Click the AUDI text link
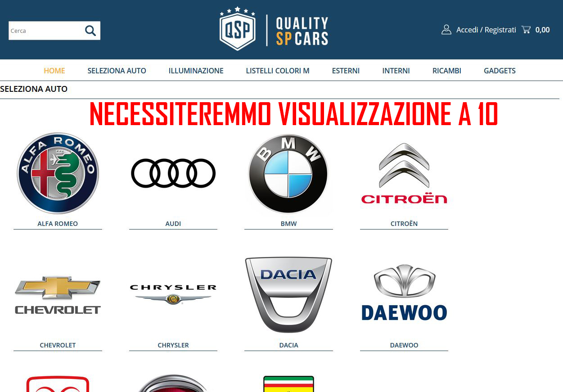This screenshot has width=563, height=392. [173, 224]
